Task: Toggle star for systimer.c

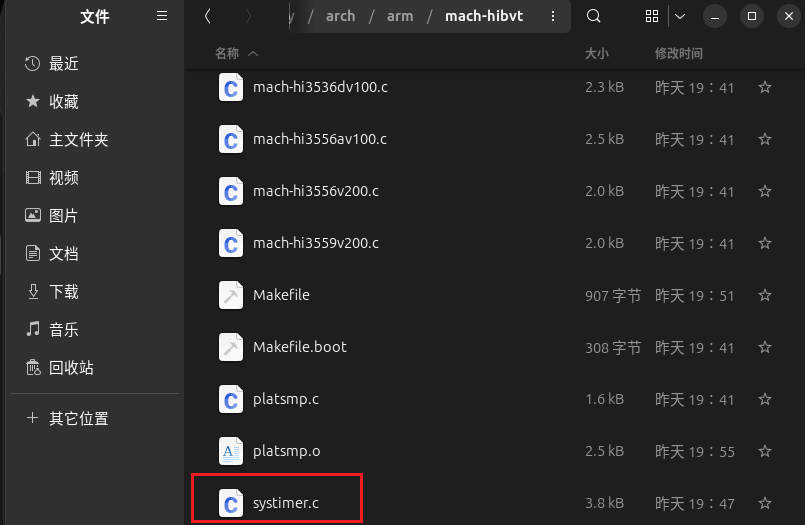Action: pos(764,504)
